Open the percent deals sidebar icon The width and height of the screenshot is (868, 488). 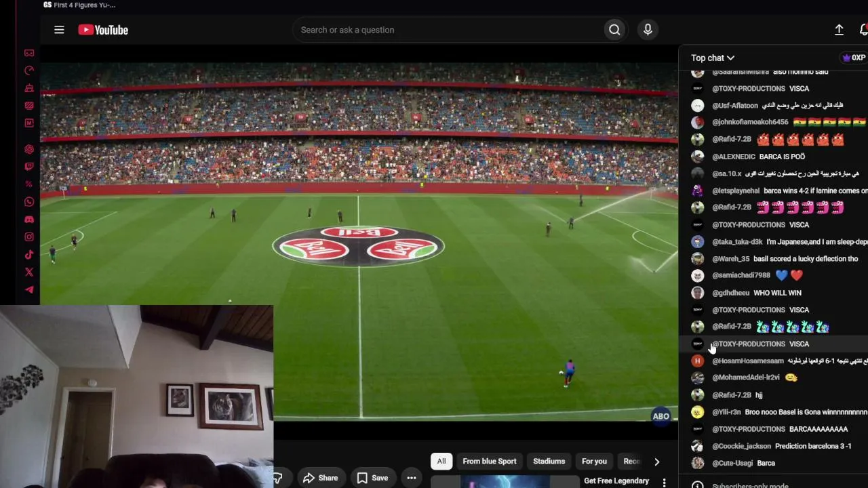[29, 184]
